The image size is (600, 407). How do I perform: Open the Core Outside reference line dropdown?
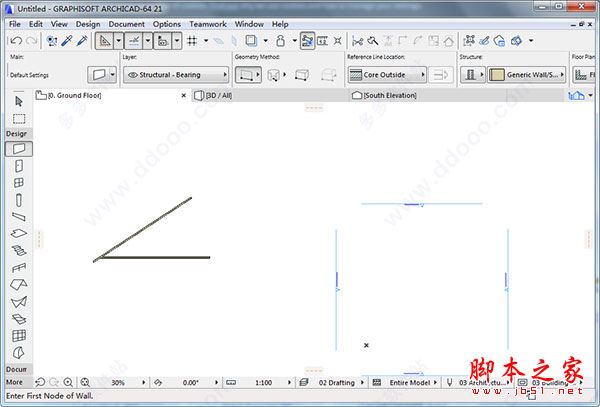pos(387,75)
